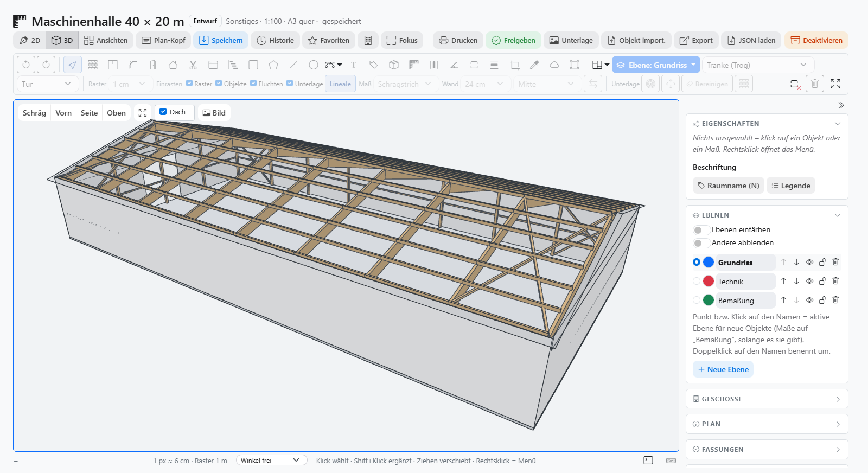Click the Freigeben button
Viewport: 868px width, 473px height.
(513, 40)
